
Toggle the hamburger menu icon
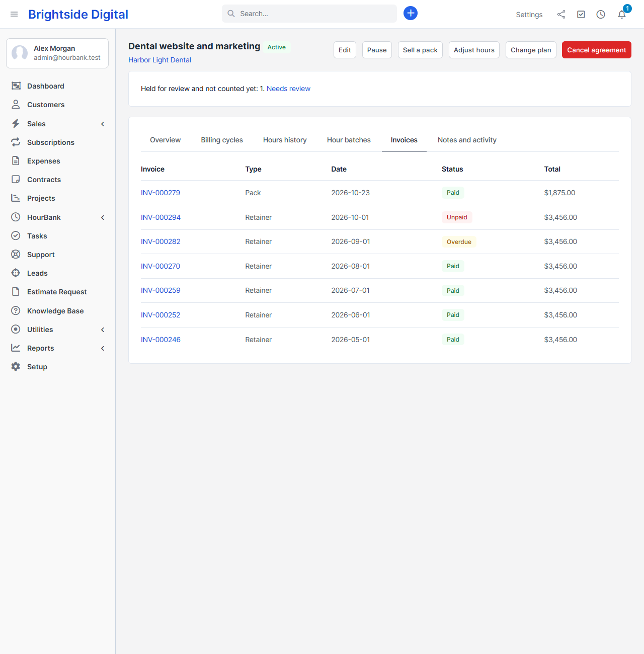click(x=14, y=14)
